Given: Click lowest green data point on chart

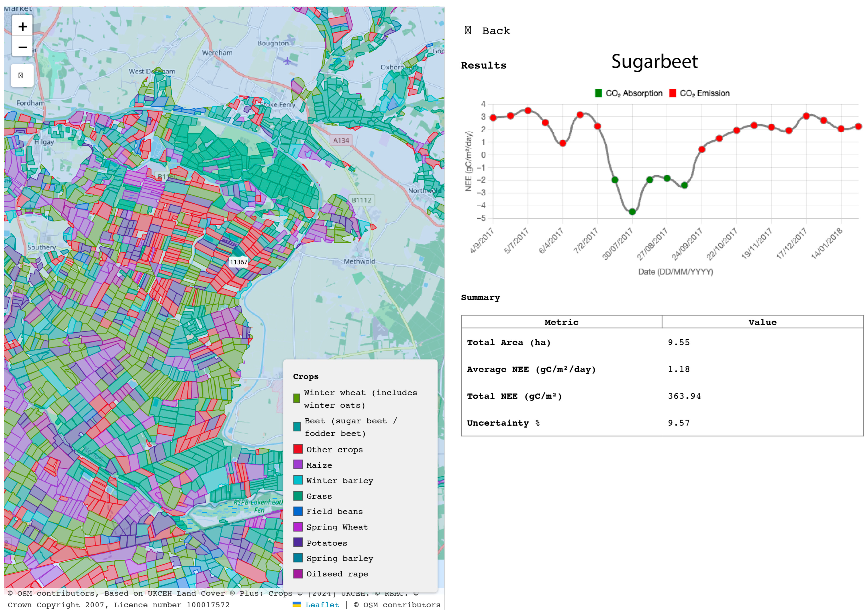Looking at the screenshot, I should click(632, 212).
